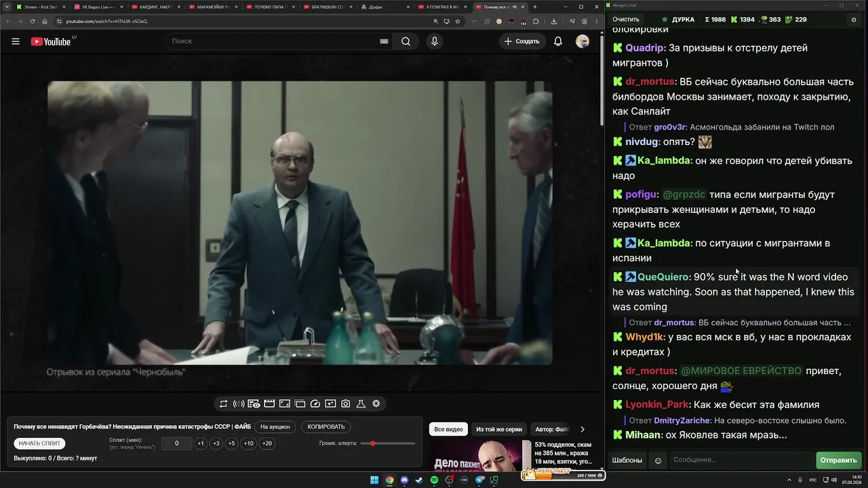This screenshot has width=868, height=488.
Task: Open the 'Шаблоны' templates button
Action: coord(627,460)
